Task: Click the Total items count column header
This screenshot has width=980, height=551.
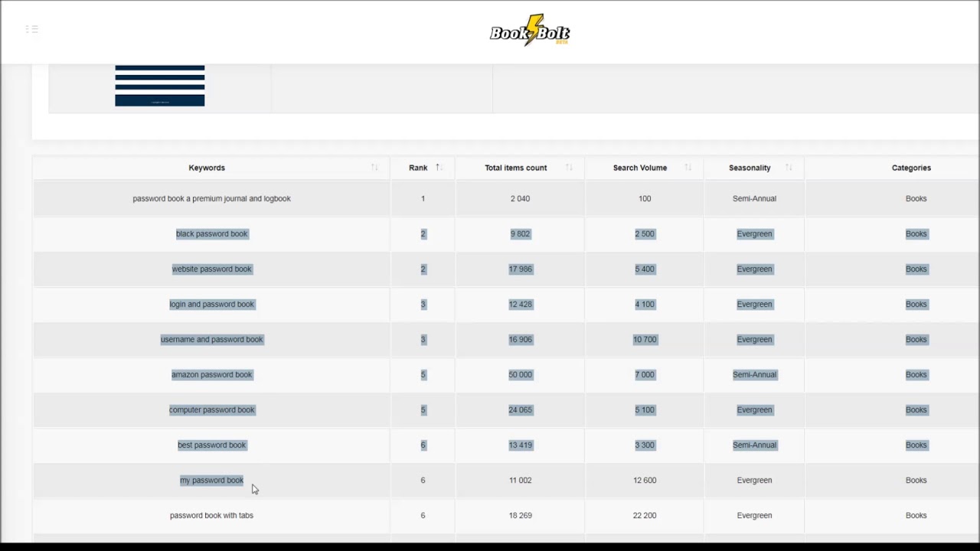Action: [515, 168]
